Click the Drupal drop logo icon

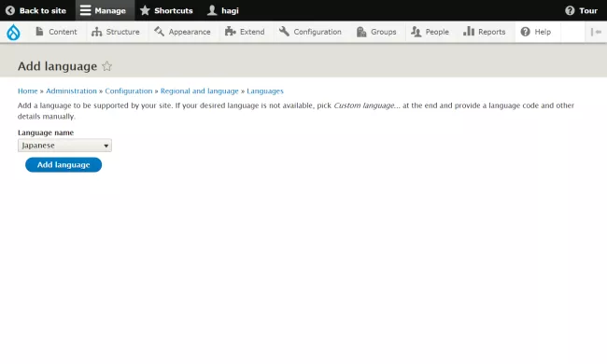point(13,32)
